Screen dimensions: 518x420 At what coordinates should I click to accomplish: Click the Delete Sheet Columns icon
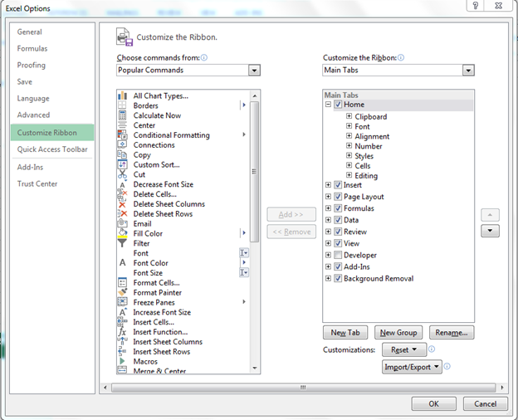point(122,204)
